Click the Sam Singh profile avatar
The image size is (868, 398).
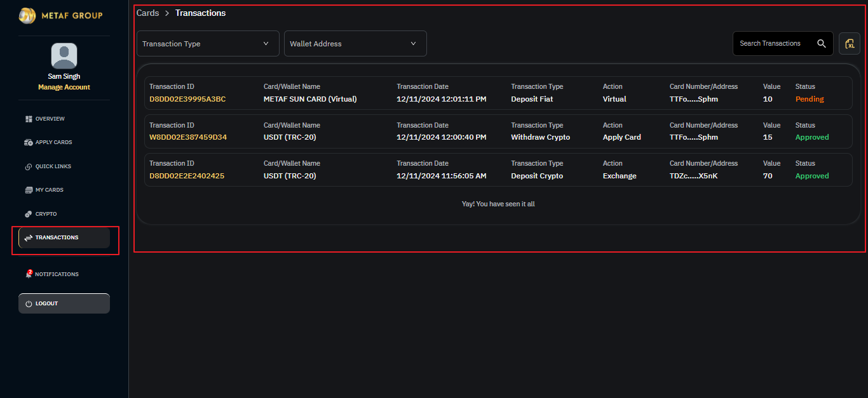point(64,56)
